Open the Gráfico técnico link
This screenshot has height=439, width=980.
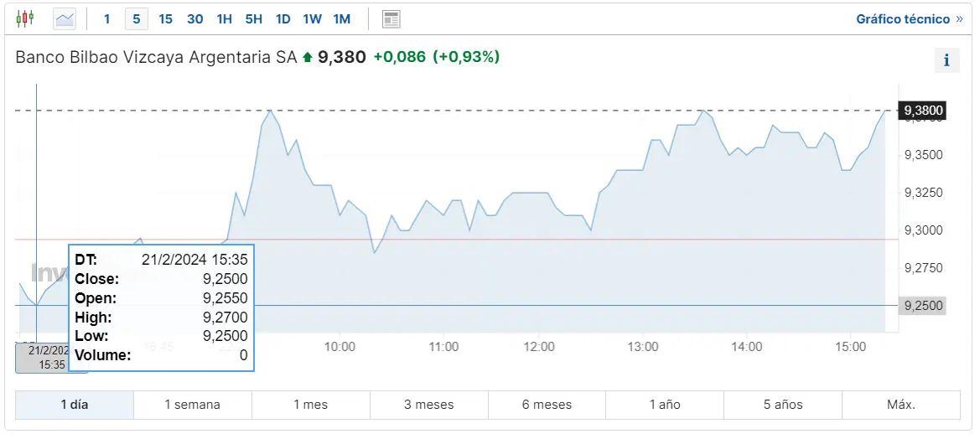coord(909,18)
